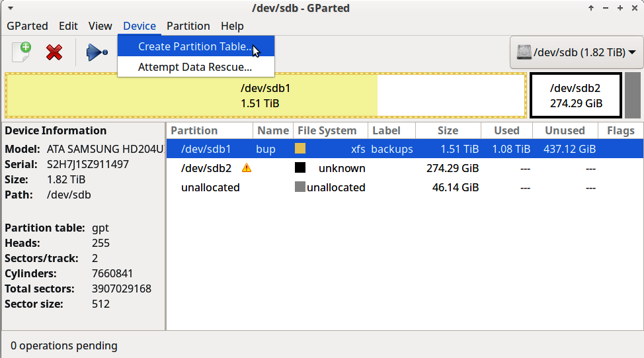Open the GParted menu
Viewport: 644px width, 358px height.
coord(27,26)
